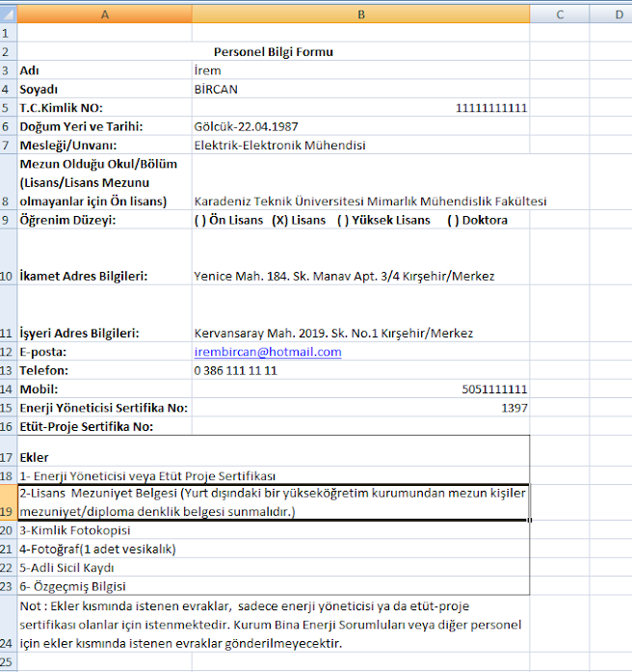Select row 1 header

click(9, 33)
